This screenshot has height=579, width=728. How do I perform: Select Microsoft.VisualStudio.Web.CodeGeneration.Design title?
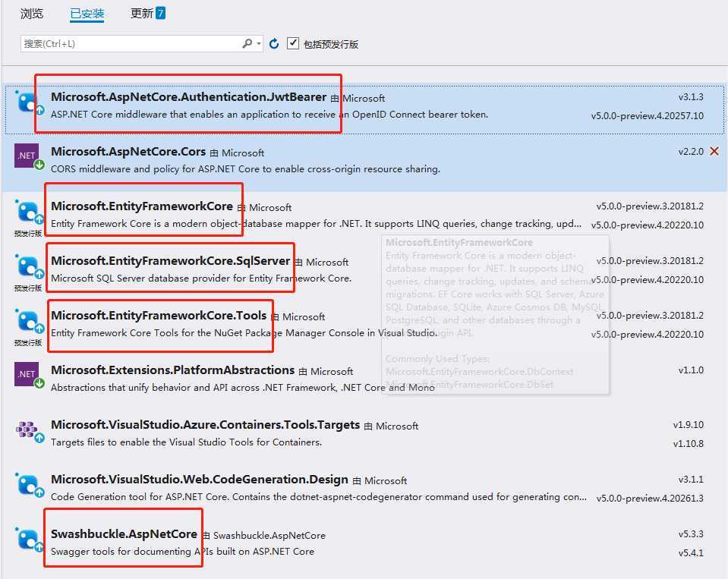coord(199,480)
